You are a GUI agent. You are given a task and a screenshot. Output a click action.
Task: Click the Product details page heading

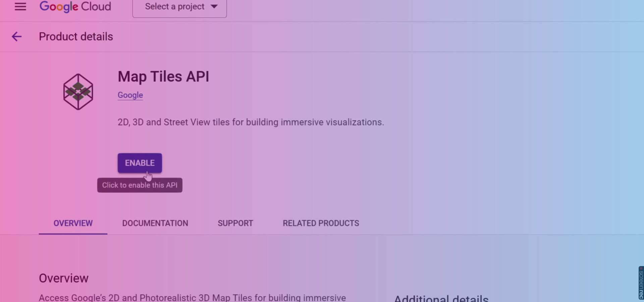coord(76,37)
